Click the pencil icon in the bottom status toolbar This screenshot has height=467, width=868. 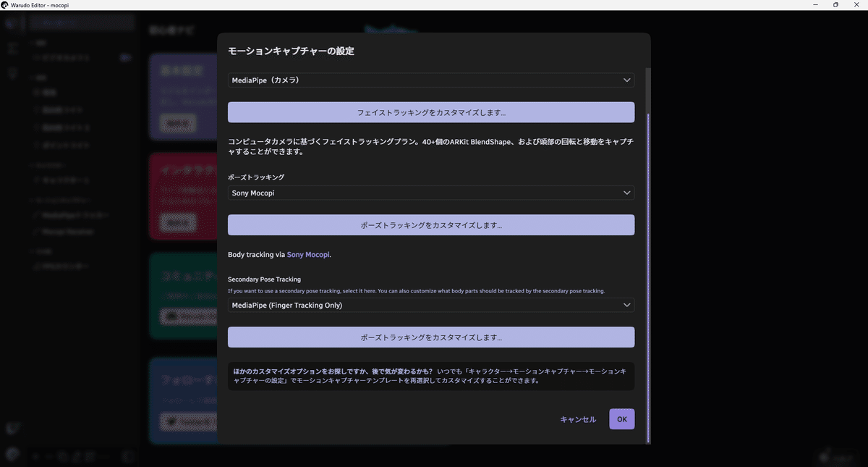coord(76,456)
